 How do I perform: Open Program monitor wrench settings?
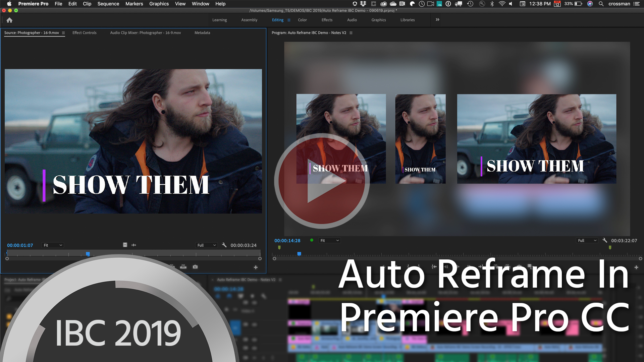click(605, 240)
